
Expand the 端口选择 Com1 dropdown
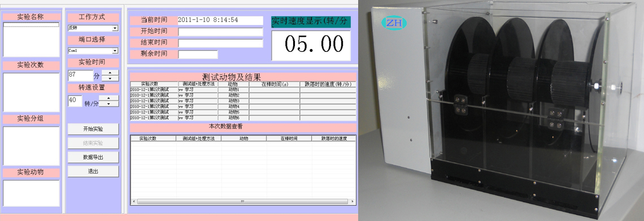[93, 51]
